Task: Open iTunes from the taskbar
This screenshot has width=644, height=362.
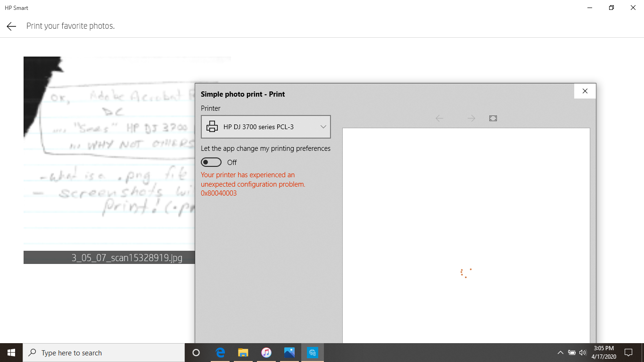Action: [x=266, y=353]
